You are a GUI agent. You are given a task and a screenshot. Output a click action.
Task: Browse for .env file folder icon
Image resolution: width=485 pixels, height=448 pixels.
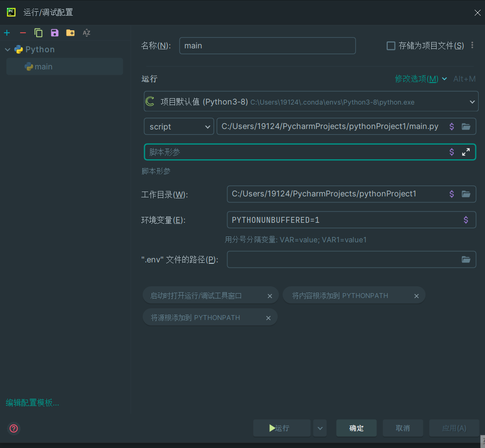click(466, 259)
